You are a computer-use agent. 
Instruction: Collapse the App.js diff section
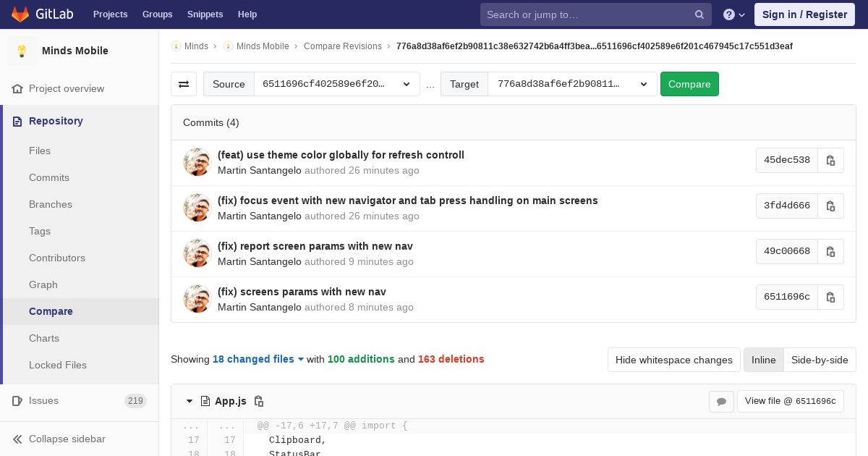190,401
